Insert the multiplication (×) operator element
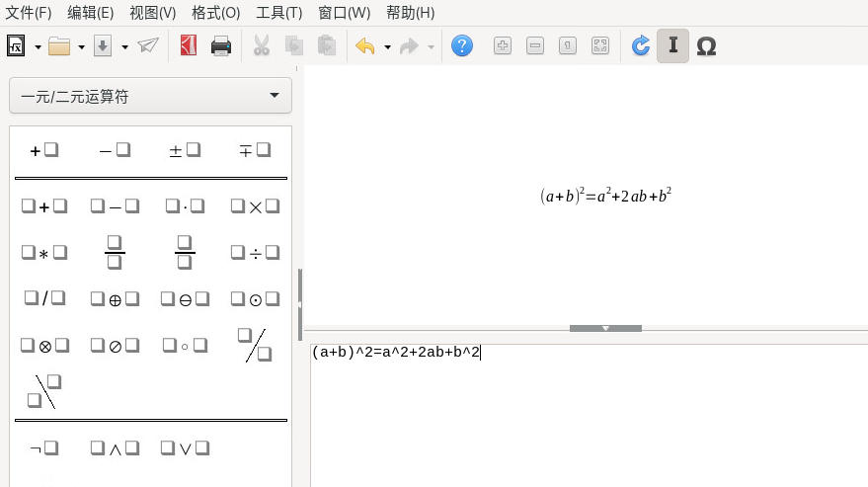Viewport: 868px width, 487px height. click(x=255, y=206)
